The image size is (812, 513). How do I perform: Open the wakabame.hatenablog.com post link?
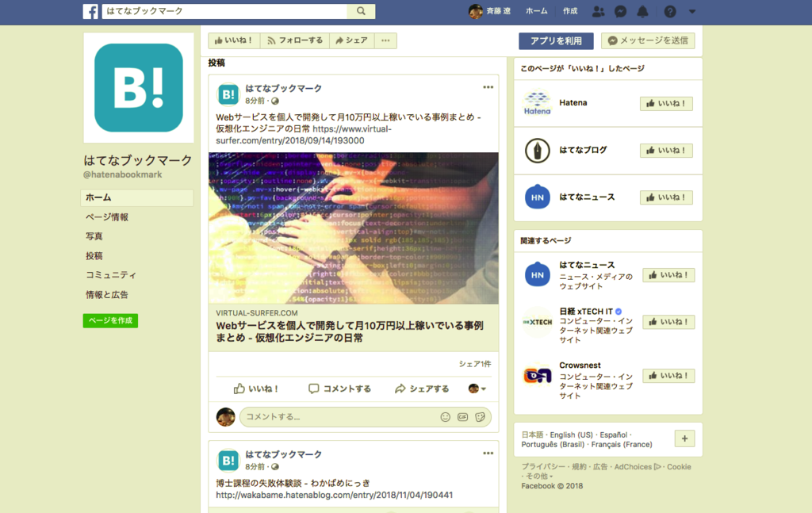334,496
